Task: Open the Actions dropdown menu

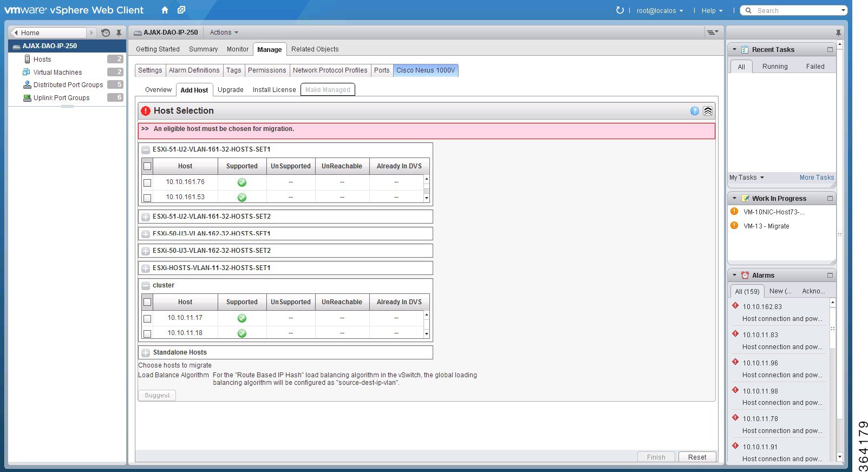Action: [x=224, y=32]
